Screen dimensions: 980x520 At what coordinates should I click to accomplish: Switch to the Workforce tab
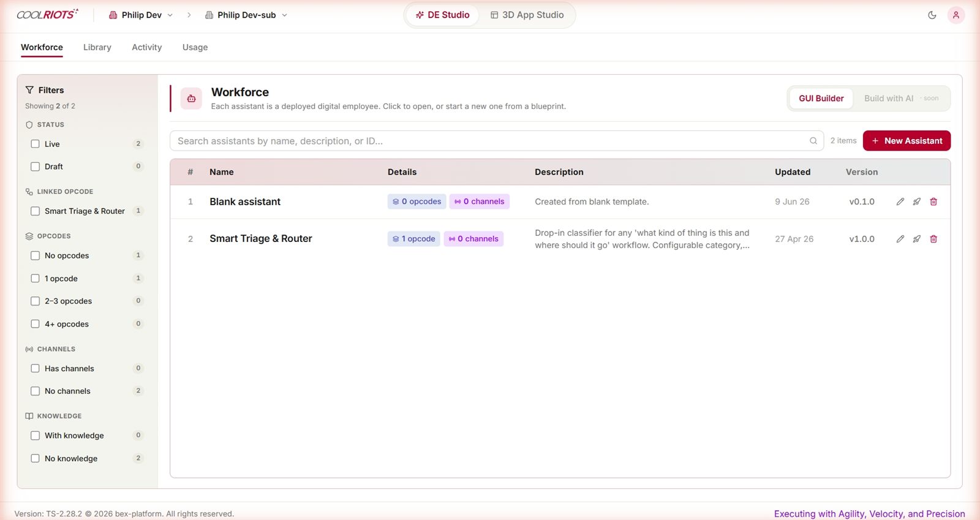click(42, 47)
